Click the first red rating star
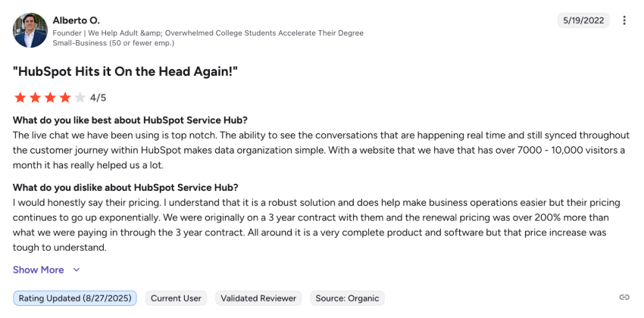644x318 pixels. coord(20,98)
